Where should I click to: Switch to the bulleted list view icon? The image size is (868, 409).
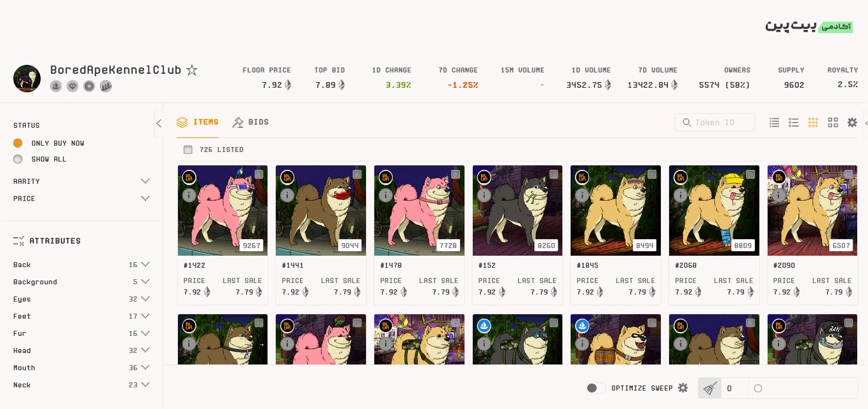(794, 122)
